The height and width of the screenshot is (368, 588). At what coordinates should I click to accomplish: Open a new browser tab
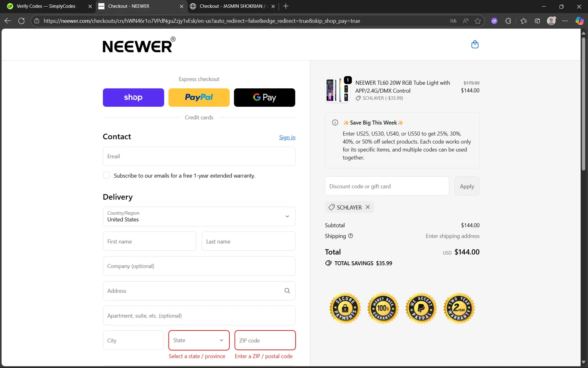(x=286, y=6)
